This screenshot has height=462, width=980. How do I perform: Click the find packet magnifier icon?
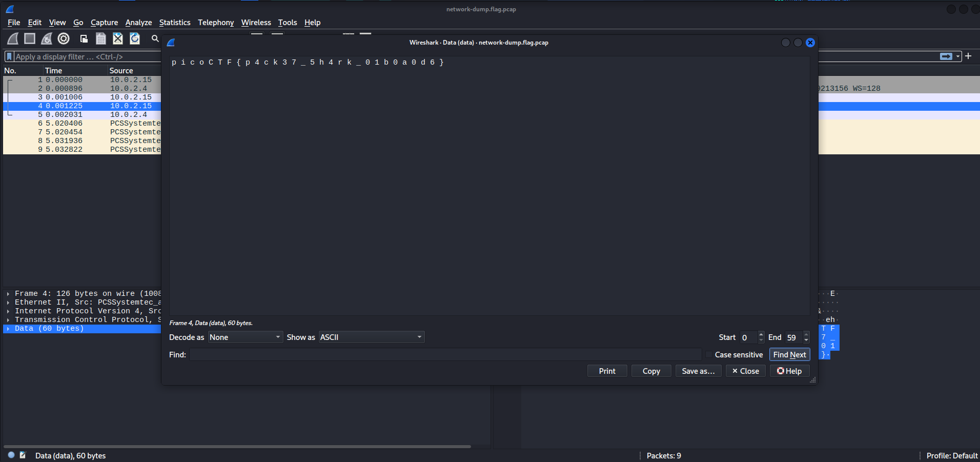155,38
